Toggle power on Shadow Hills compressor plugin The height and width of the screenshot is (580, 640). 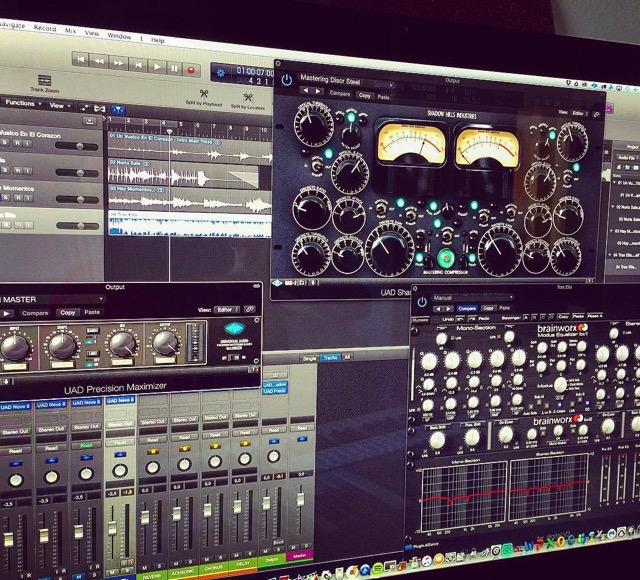[287, 80]
